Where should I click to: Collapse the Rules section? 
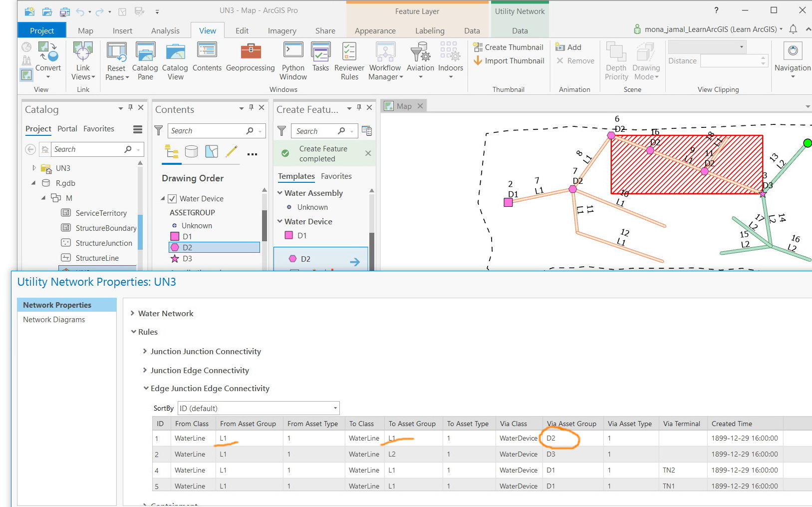pyautogui.click(x=134, y=332)
